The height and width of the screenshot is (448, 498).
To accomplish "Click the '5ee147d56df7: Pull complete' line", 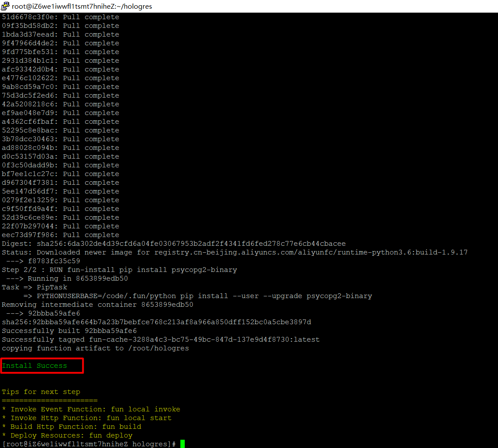I will (61, 191).
